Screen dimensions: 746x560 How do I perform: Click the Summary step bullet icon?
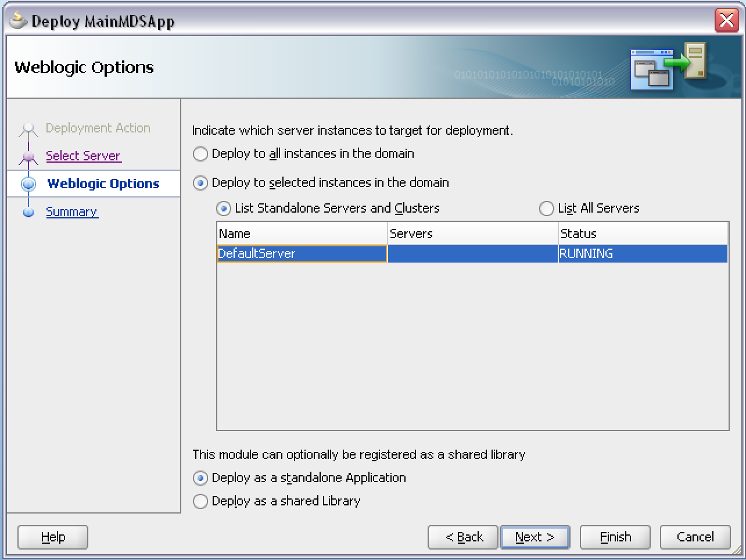[x=28, y=212]
